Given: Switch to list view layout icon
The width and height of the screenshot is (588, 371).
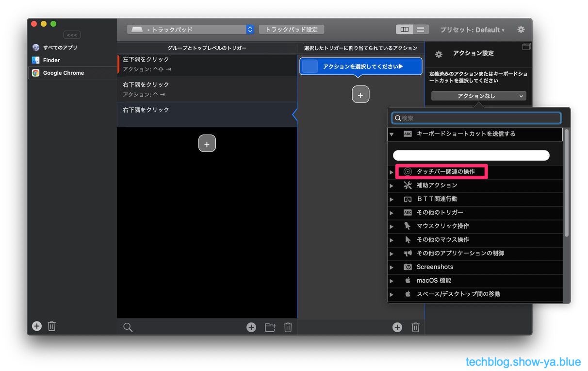Looking at the screenshot, I should pos(420,30).
